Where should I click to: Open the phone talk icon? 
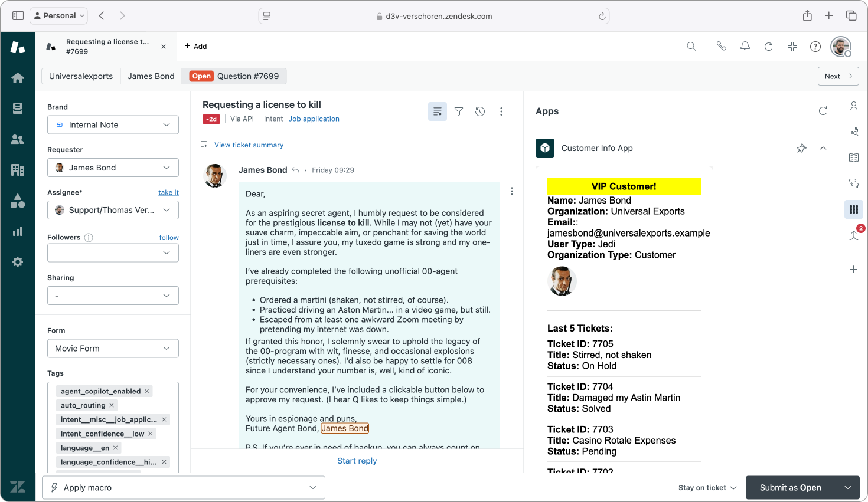click(x=721, y=46)
